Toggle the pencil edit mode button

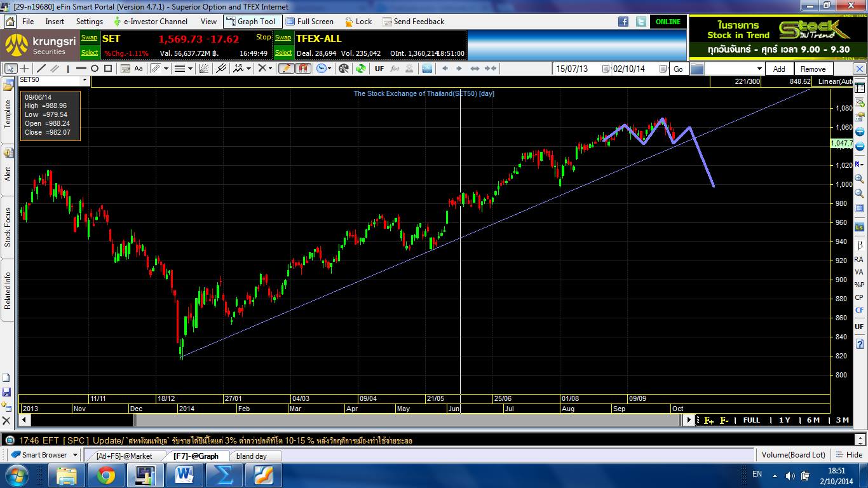pyautogui.click(x=286, y=69)
